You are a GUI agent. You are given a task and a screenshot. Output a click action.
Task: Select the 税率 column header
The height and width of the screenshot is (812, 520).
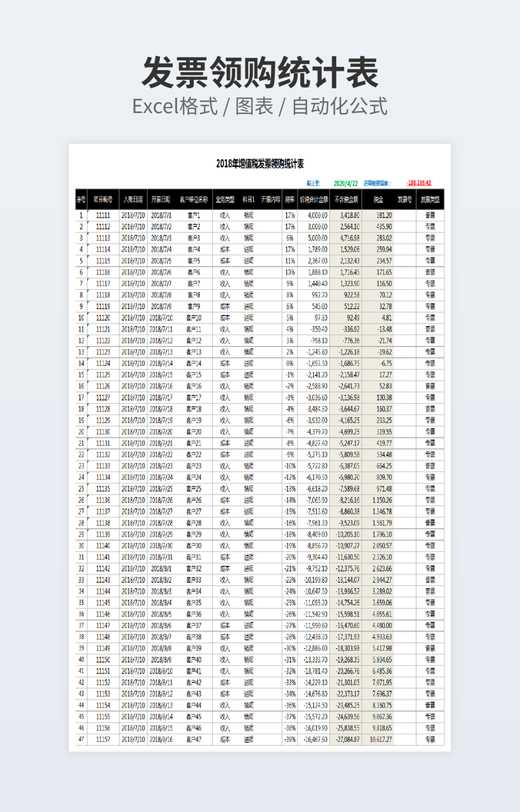tap(289, 199)
